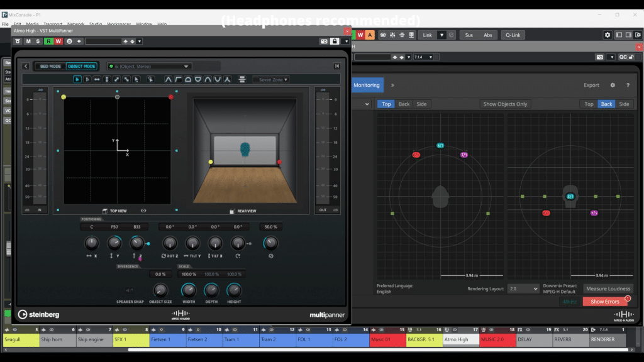Open renderer settings gear next to Export
This screenshot has width=644, height=362.
coord(613,85)
